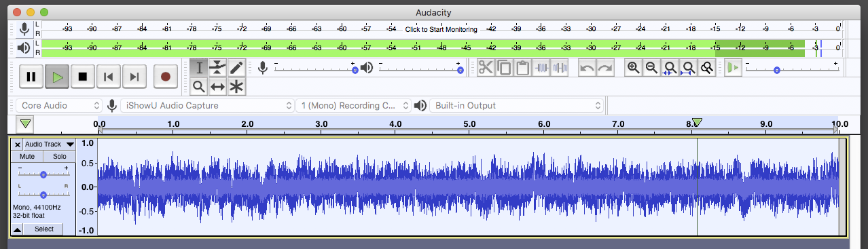Click the green Play button

point(57,77)
